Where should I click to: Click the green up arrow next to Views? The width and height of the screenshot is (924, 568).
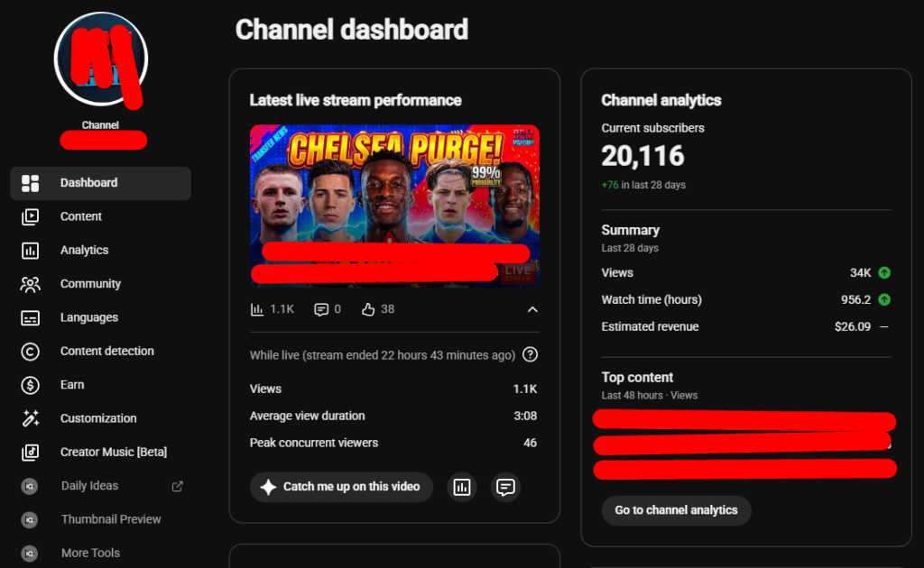(x=884, y=272)
